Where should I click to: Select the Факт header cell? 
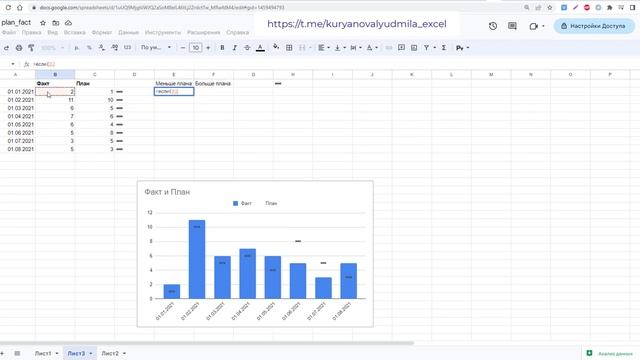point(55,83)
